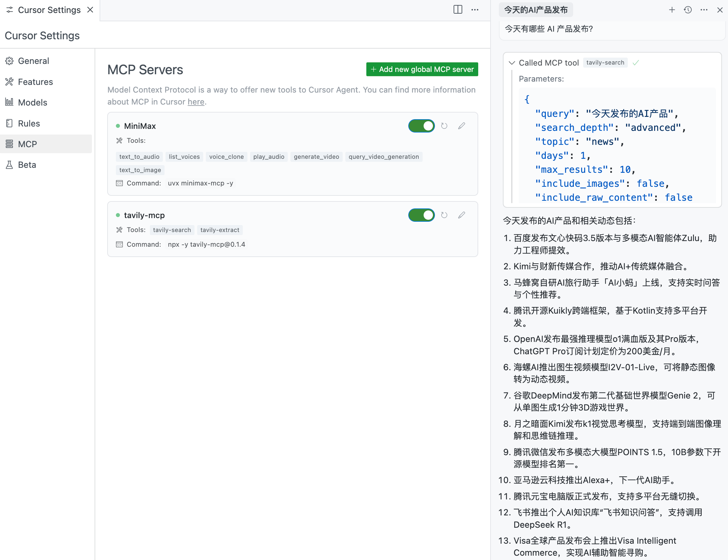Turn off the tavily-mcp toggle
This screenshot has height=560, width=728.
421,215
